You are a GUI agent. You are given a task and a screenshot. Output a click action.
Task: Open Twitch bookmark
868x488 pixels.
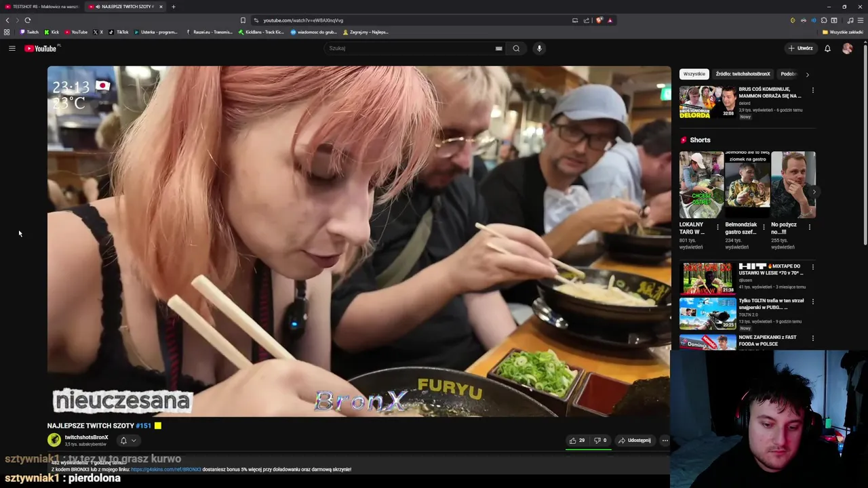pyautogui.click(x=29, y=32)
